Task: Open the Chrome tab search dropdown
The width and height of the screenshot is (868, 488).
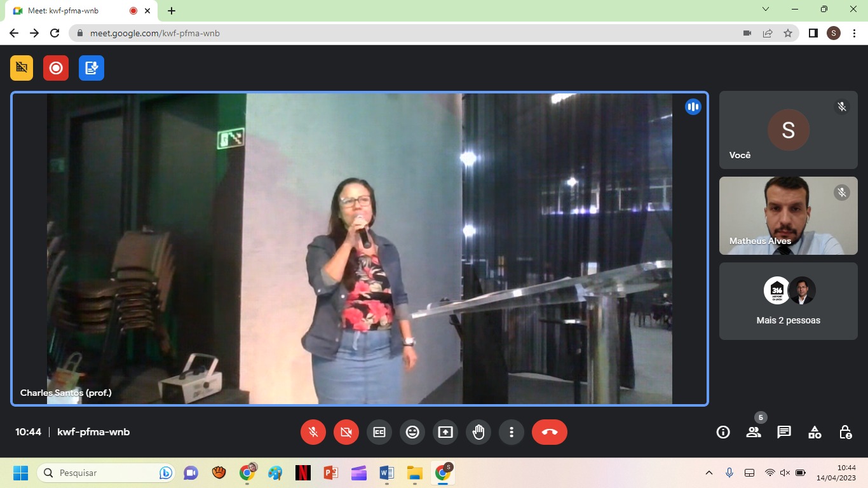Action: (x=766, y=10)
